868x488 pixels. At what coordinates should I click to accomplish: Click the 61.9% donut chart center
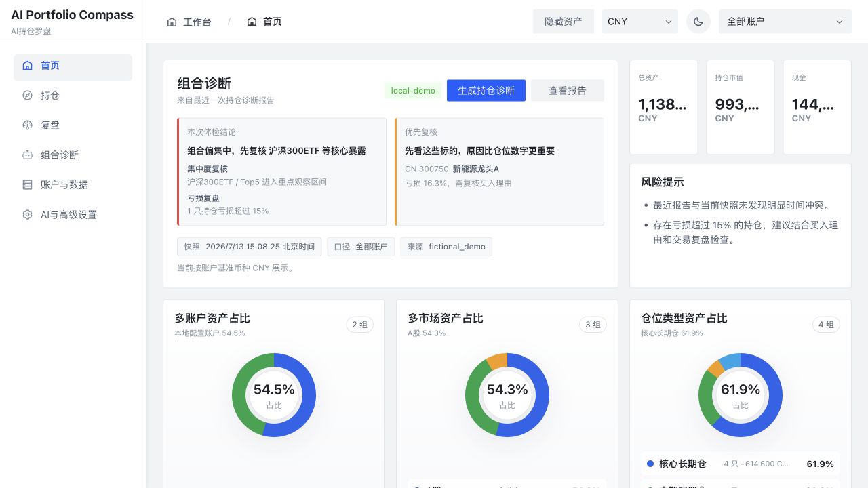tap(741, 395)
